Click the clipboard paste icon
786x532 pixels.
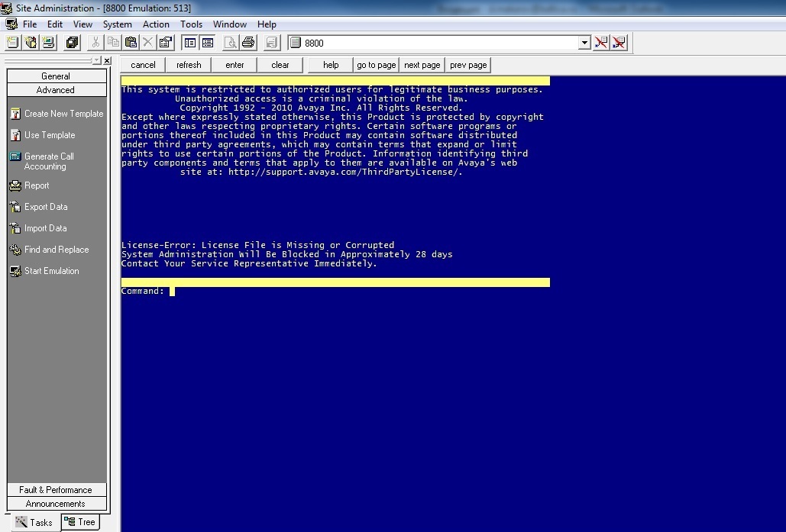(x=131, y=43)
